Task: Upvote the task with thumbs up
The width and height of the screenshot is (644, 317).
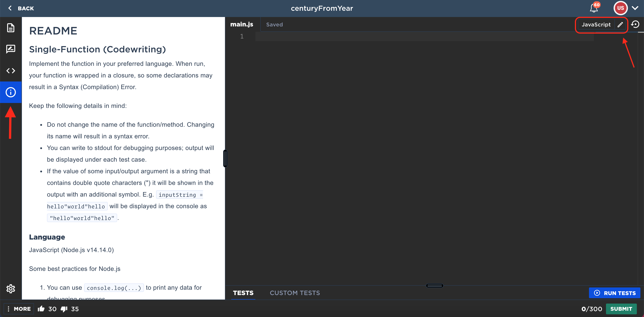Action: coord(41,309)
